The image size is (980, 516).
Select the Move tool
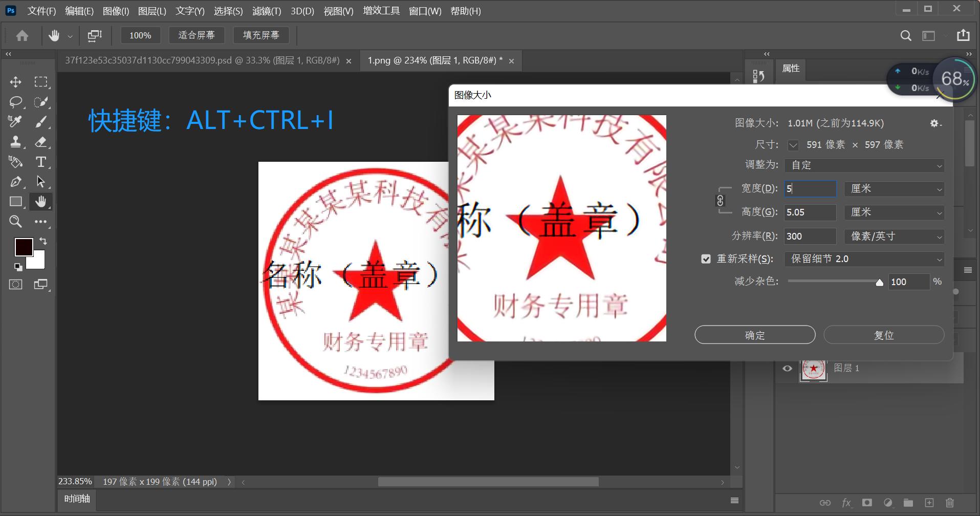click(15, 81)
